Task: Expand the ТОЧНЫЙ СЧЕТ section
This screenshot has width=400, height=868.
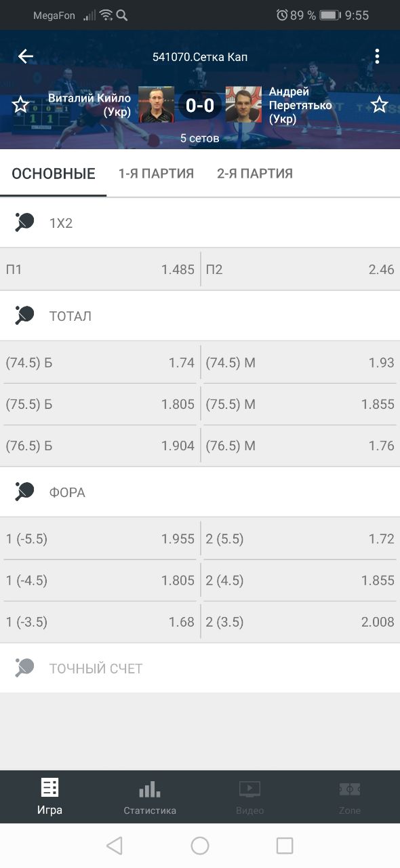Action: coord(200,669)
